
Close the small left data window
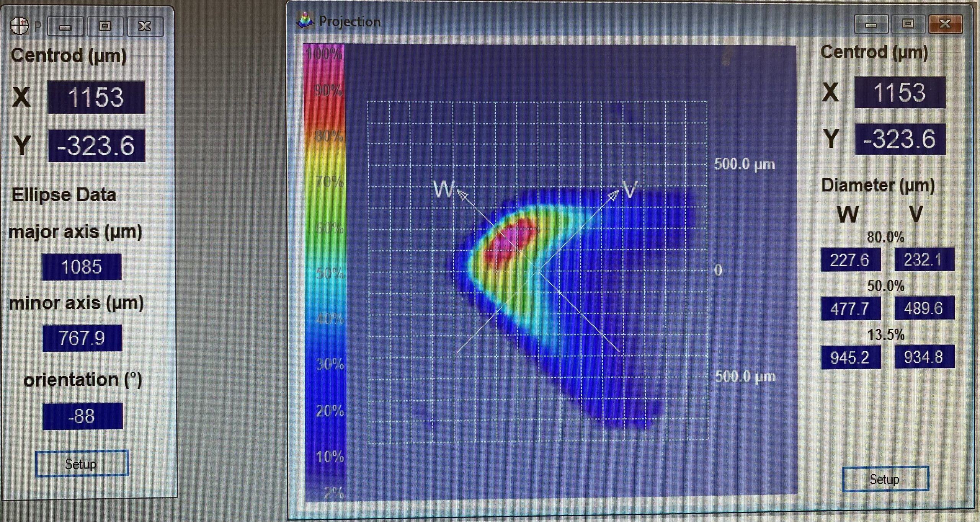(x=144, y=26)
